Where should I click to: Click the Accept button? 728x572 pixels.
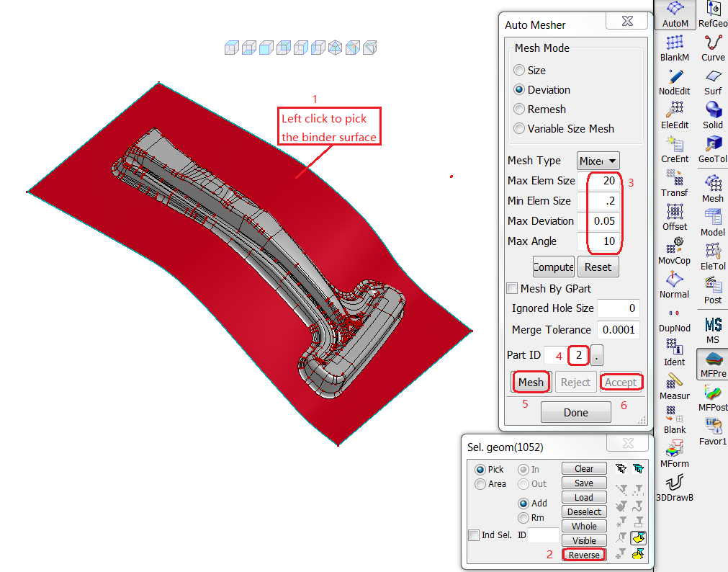coord(621,382)
